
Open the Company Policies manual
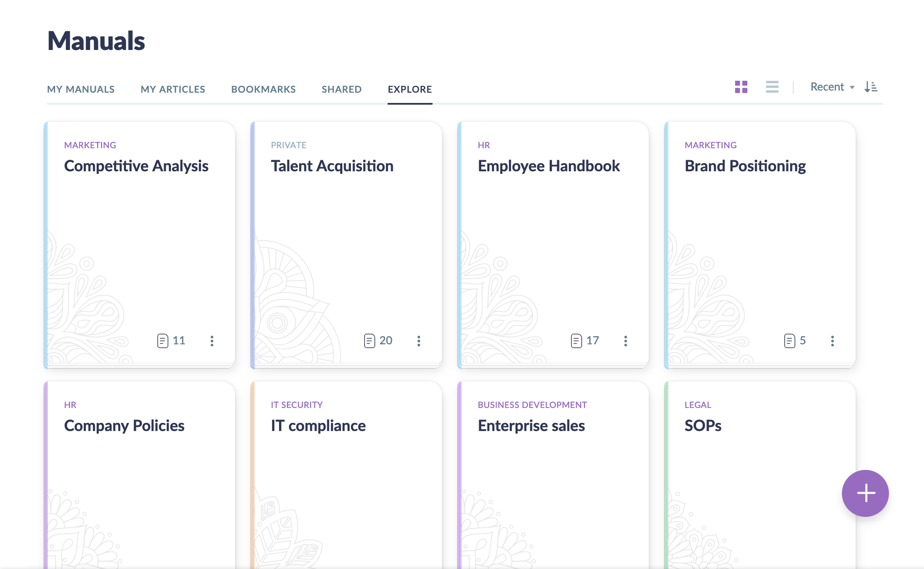pyautogui.click(x=124, y=426)
